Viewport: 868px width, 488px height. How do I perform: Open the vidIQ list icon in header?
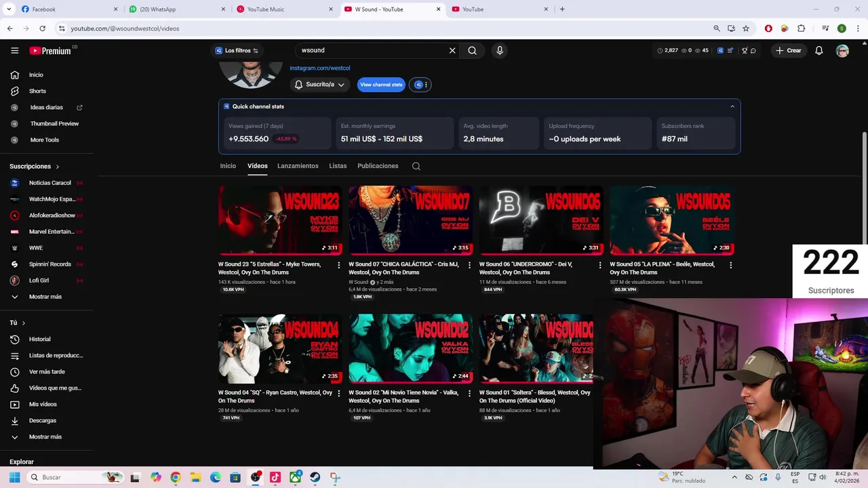pos(730,50)
